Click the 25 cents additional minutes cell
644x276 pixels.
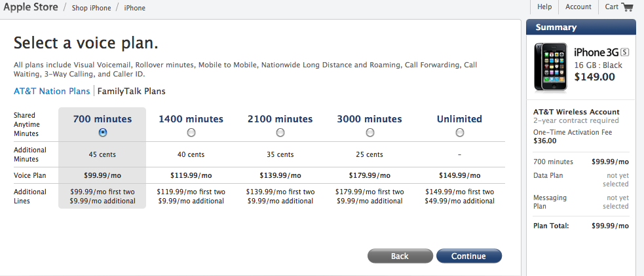pos(369,154)
